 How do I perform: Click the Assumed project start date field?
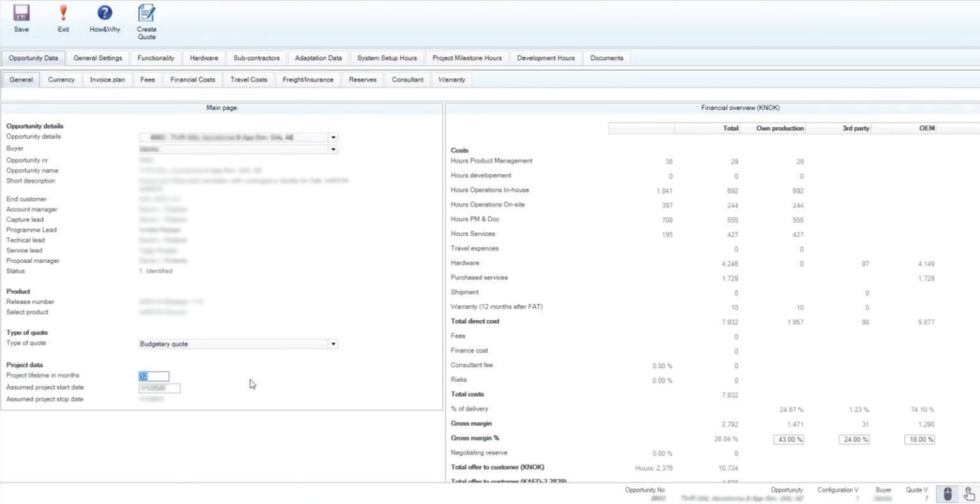(159, 388)
